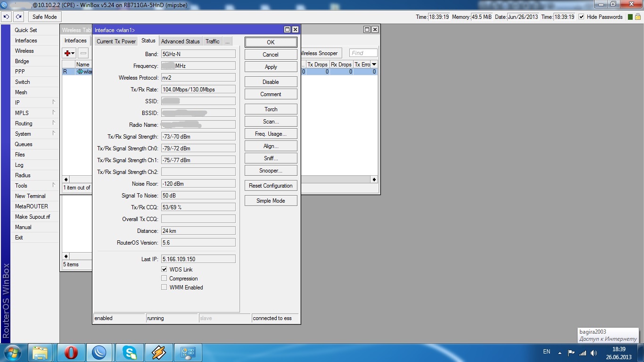Expand the IP submenu
Viewport: 644px width, 362px height.
54,102
